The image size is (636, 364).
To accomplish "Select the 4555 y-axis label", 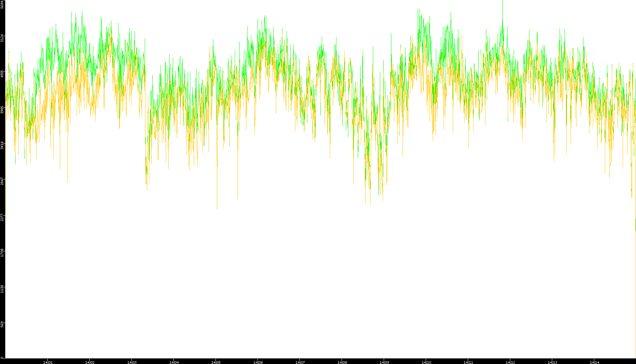I will click(x=2, y=74).
